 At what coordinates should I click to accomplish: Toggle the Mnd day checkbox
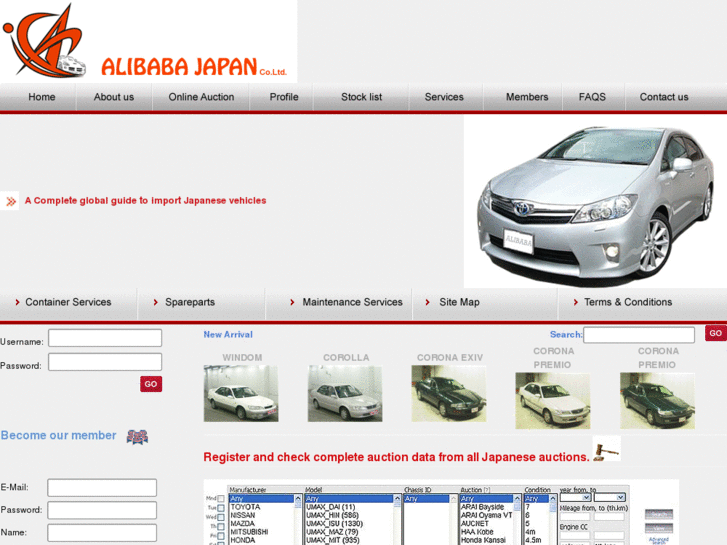(x=221, y=499)
